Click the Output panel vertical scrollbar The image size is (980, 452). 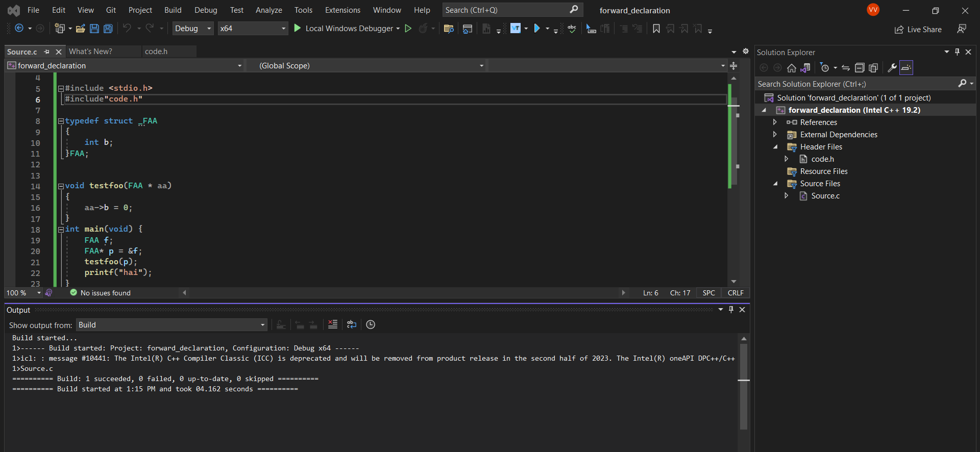click(744, 388)
